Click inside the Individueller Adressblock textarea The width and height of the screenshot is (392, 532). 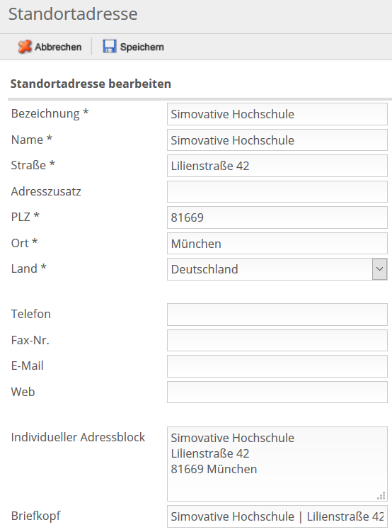(x=277, y=464)
